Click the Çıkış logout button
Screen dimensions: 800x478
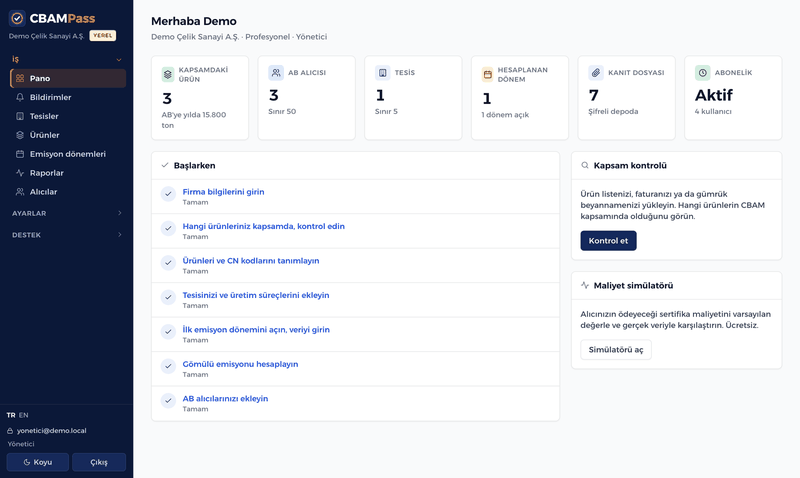(99, 462)
